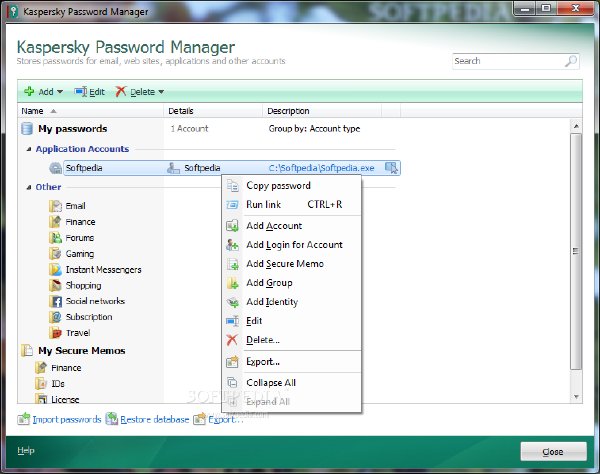
Task: Select the Shopping group icon
Action: pos(55,285)
